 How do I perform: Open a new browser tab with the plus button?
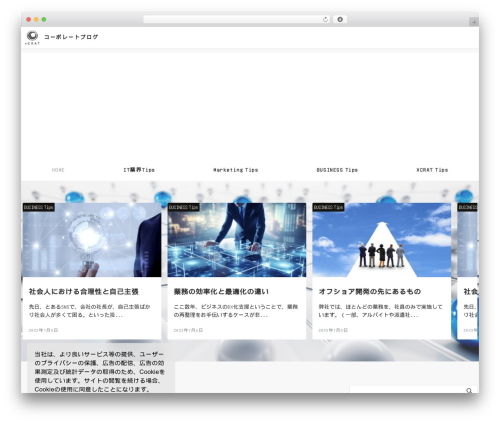point(474,22)
